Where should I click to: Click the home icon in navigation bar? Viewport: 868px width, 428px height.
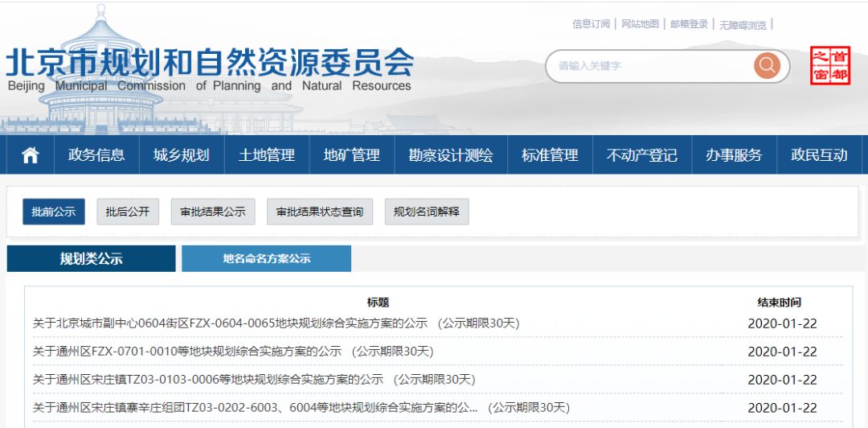point(30,155)
